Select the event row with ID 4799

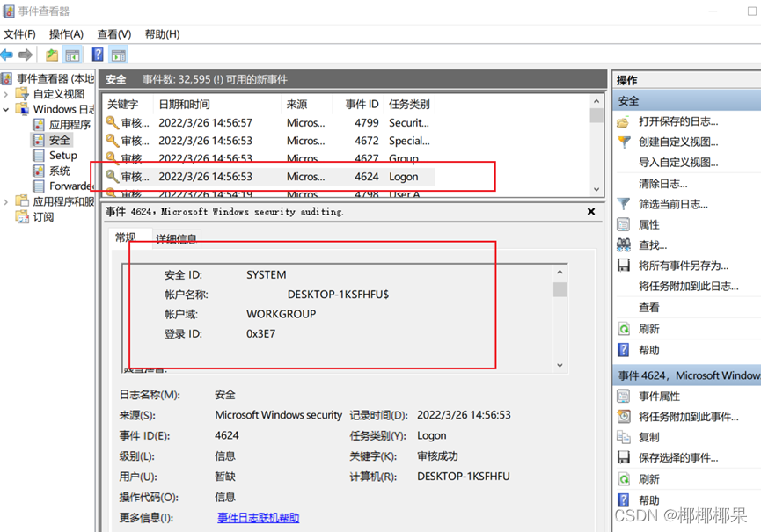pyautogui.click(x=269, y=123)
